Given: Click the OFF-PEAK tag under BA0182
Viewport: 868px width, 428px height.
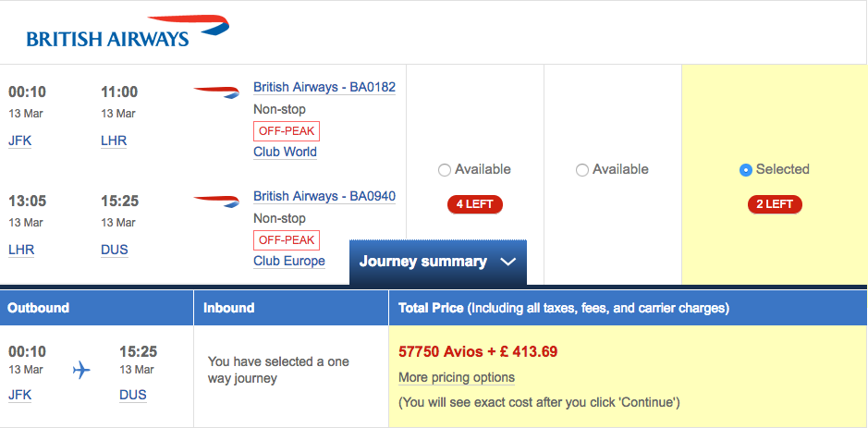Looking at the screenshot, I should [x=287, y=131].
